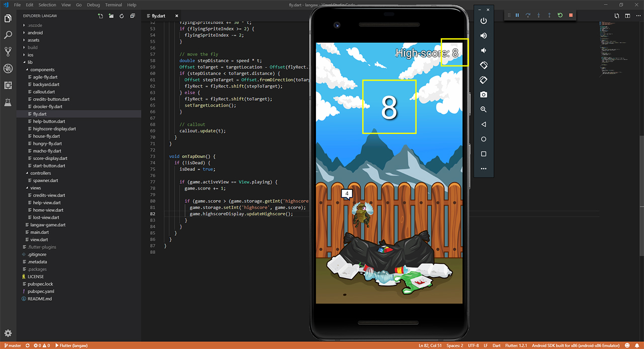Take an emulator screenshot
This screenshot has width=644, height=349.
coord(484,95)
